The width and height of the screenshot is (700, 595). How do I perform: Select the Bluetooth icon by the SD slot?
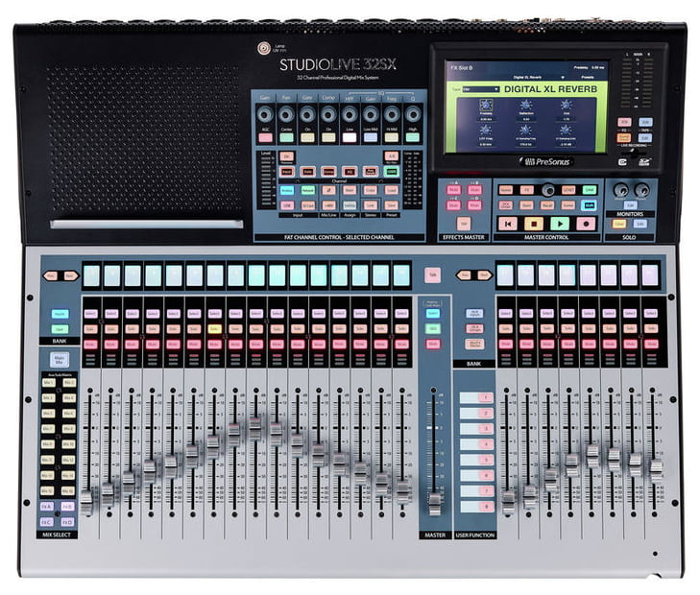[x=623, y=162]
